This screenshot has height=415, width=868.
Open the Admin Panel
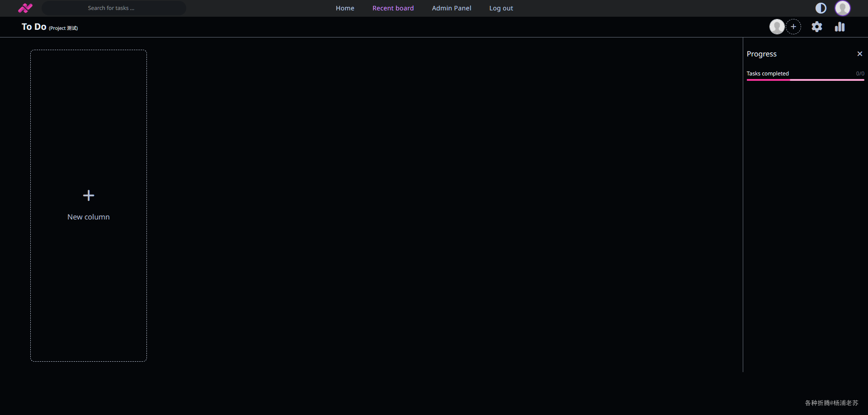[451, 8]
